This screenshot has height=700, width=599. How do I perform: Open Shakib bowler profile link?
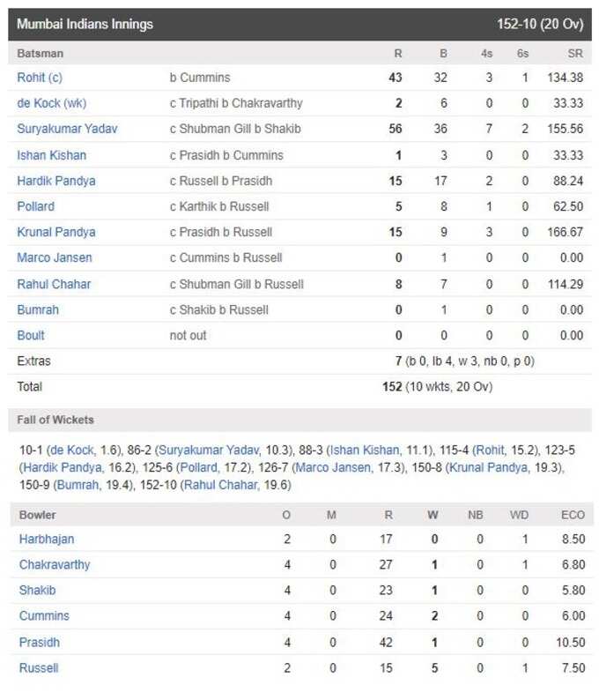click(38, 590)
